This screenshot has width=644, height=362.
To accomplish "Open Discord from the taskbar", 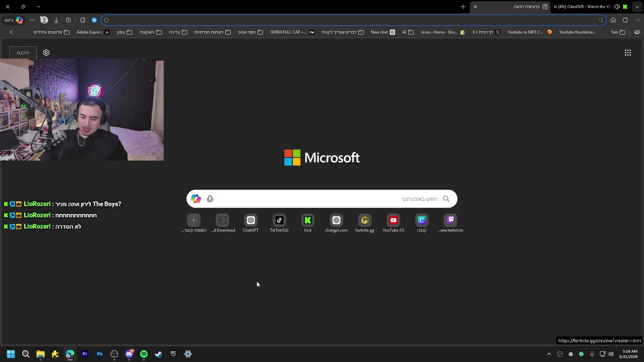I will click(x=129, y=354).
